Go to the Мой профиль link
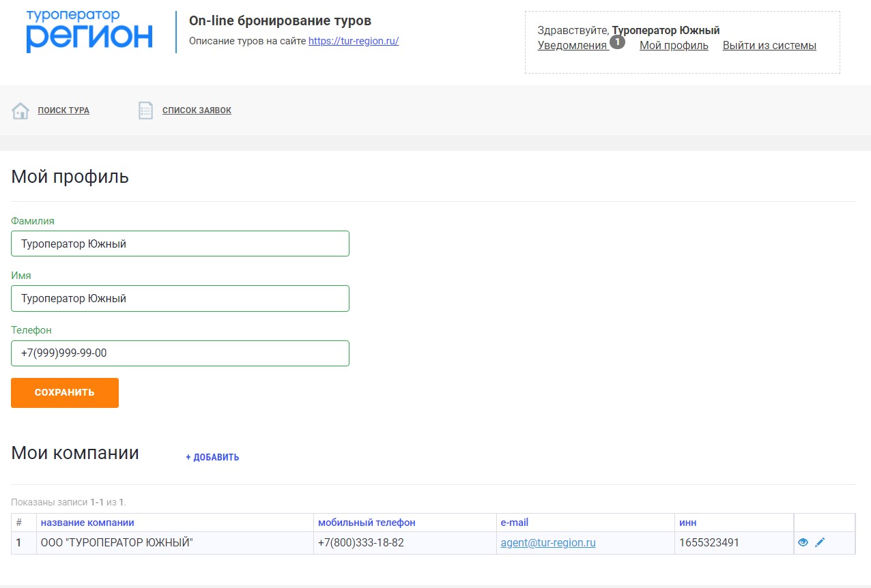Screen dimensions: 871x588 pyautogui.click(x=674, y=46)
